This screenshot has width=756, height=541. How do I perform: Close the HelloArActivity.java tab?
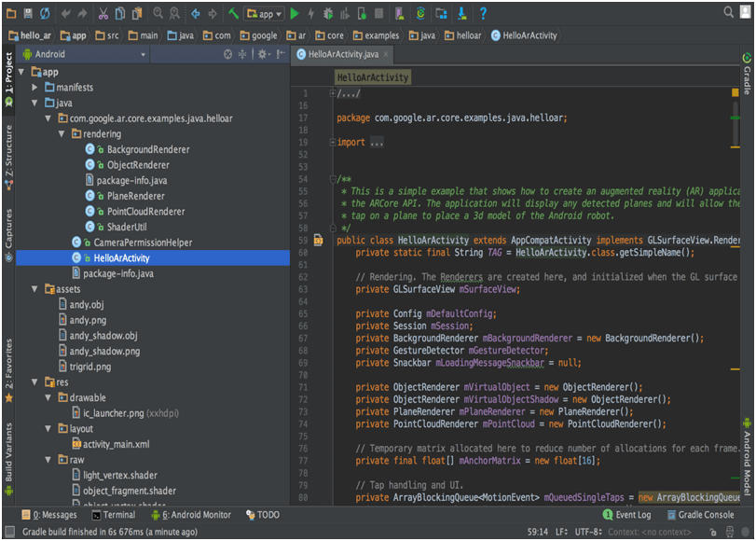386,54
